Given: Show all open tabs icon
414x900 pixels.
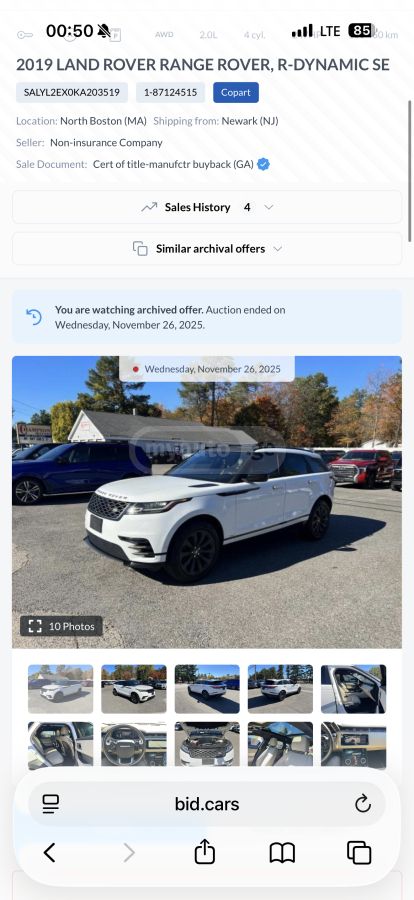Looking at the screenshot, I should (x=359, y=852).
